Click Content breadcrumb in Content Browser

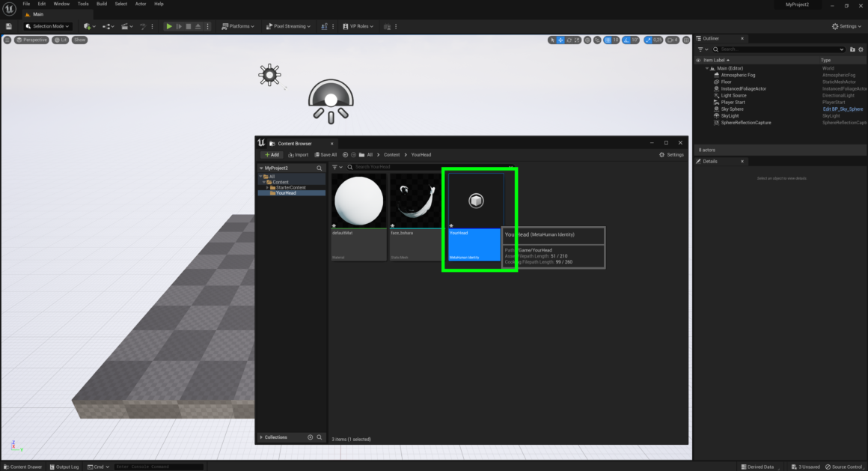pos(391,154)
